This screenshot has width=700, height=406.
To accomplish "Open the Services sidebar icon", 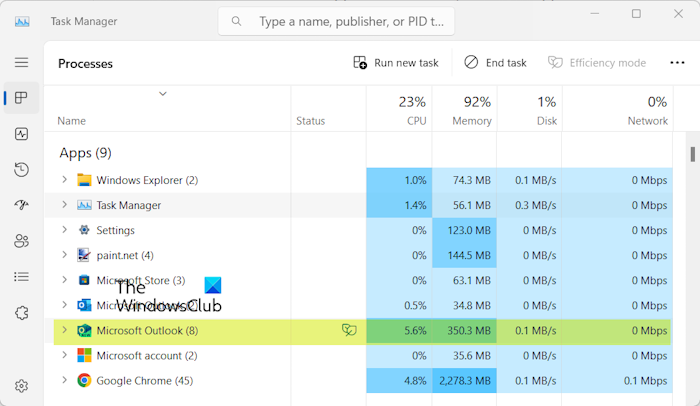I will point(21,313).
